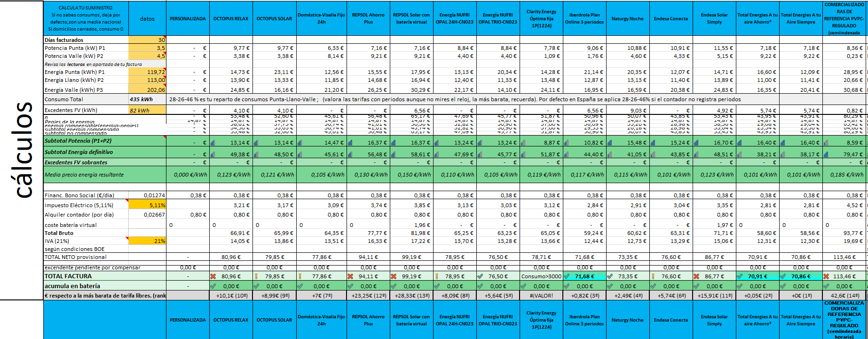Click the Financ. Bono Social value 0,01274
868x339 pixels.
(x=147, y=195)
